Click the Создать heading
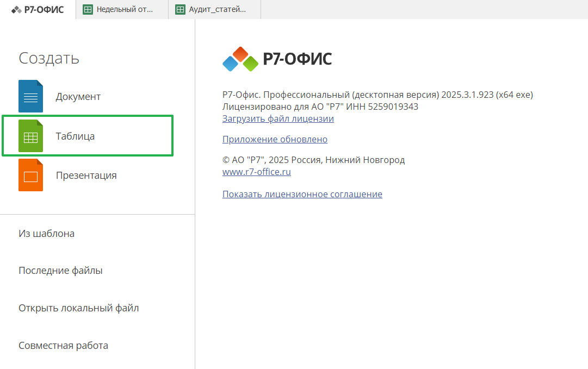The image size is (588, 369). (49, 58)
